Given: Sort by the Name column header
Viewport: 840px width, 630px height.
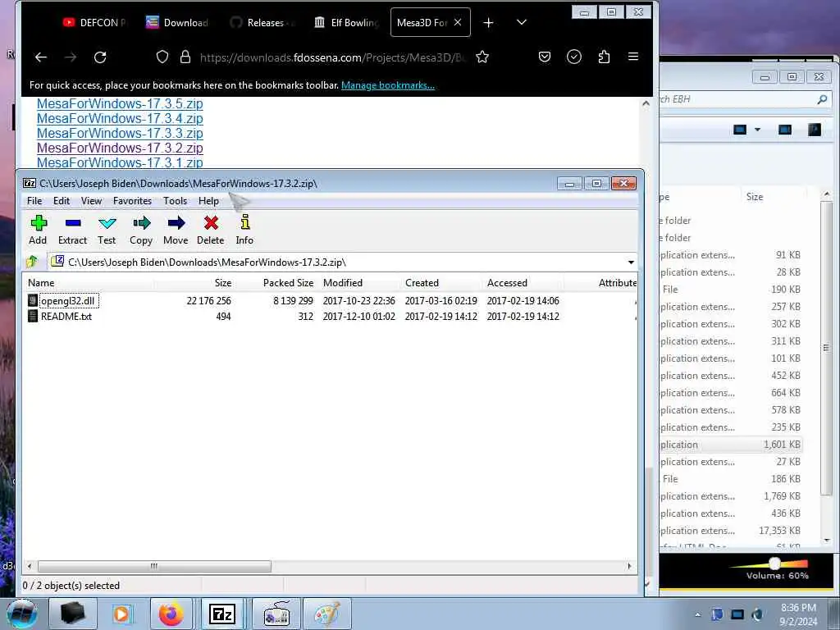Looking at the screenshot, I should (x=88, y=283).
